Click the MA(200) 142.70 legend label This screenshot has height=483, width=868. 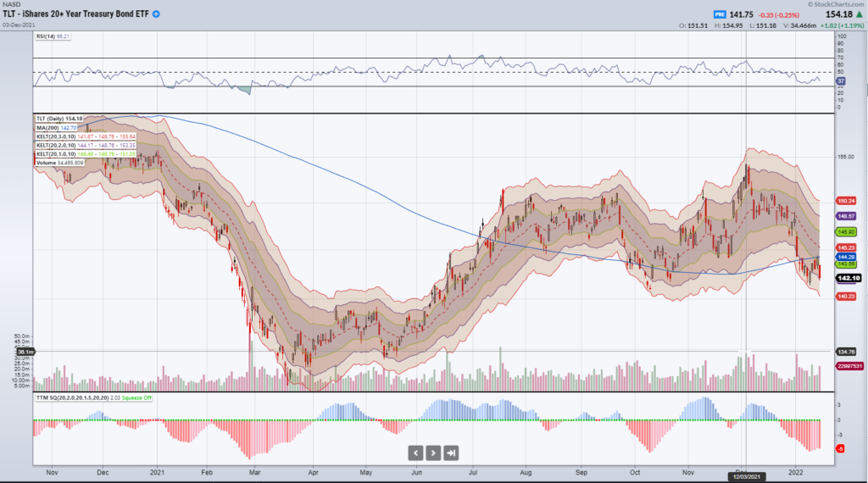tap(57, 128)
